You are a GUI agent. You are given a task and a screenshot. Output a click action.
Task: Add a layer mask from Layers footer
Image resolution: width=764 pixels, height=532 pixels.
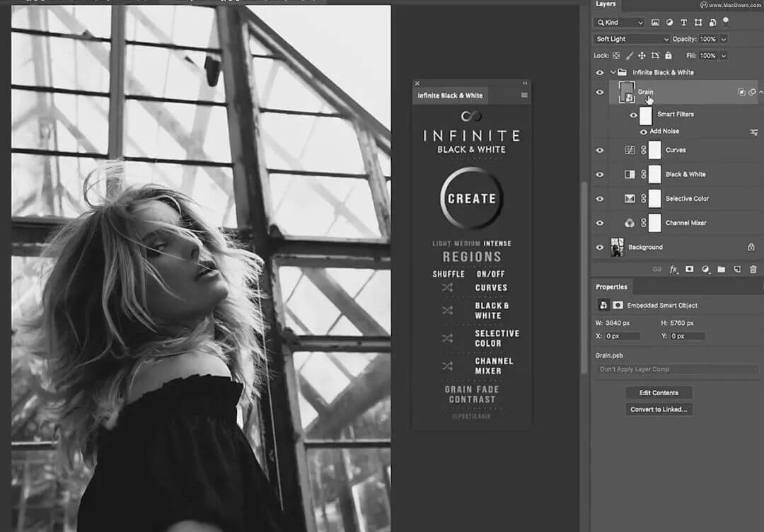point(690,270)
